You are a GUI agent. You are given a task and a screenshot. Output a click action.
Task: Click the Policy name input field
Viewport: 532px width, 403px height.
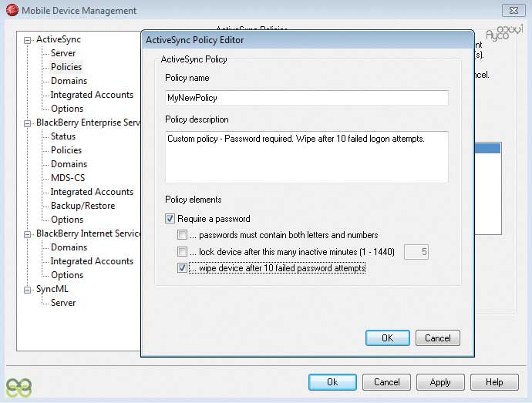click(306, 98)
